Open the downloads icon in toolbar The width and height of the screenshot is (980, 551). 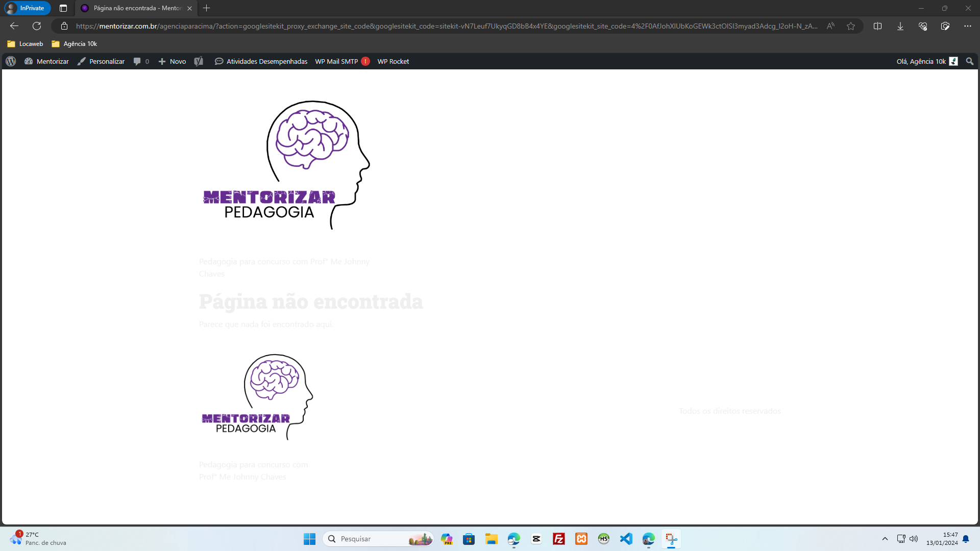[x=900, y=26]
